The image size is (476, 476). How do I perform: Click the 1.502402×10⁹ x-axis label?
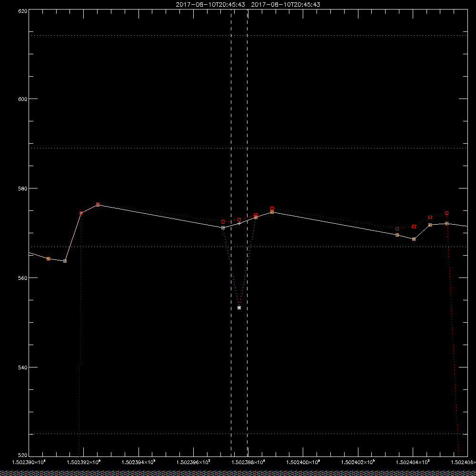(x=358, y=462)
